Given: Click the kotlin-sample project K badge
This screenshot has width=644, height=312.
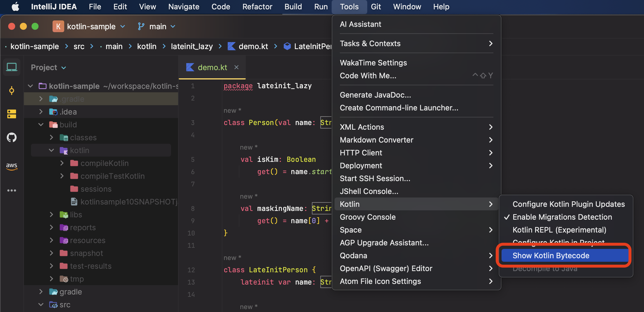Looking at the screenshot, I should point(58,27).
